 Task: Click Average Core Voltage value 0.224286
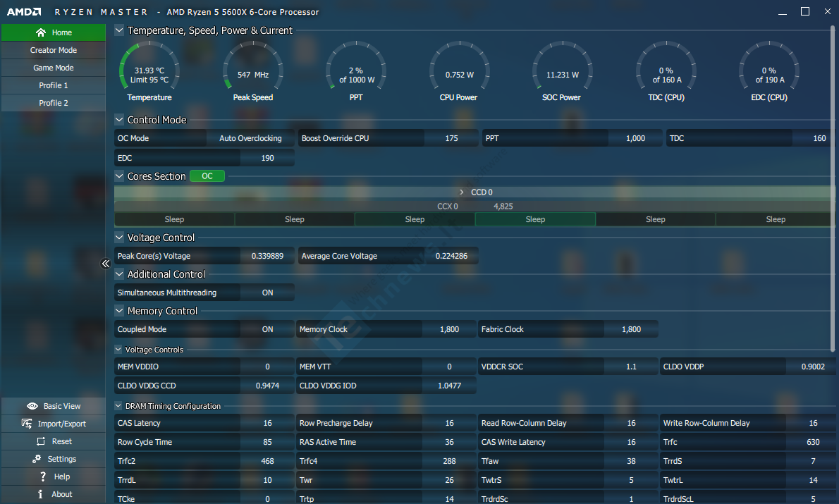click(x=452, y=256)
